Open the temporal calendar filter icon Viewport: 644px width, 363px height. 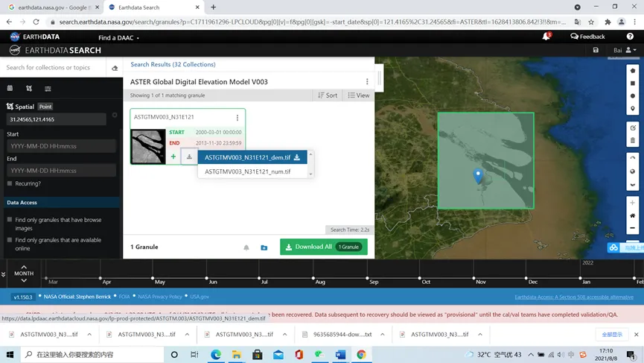(x=10, y=89)
